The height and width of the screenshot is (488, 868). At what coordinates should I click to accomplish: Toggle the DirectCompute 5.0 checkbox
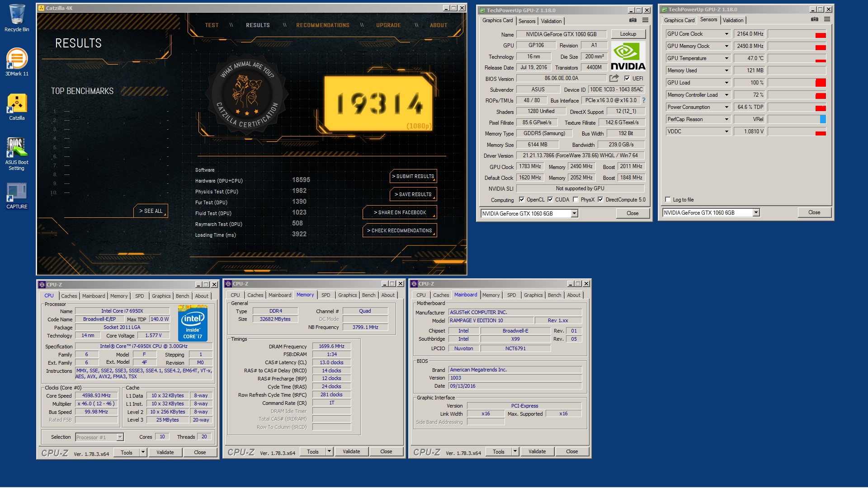[600, 199]
